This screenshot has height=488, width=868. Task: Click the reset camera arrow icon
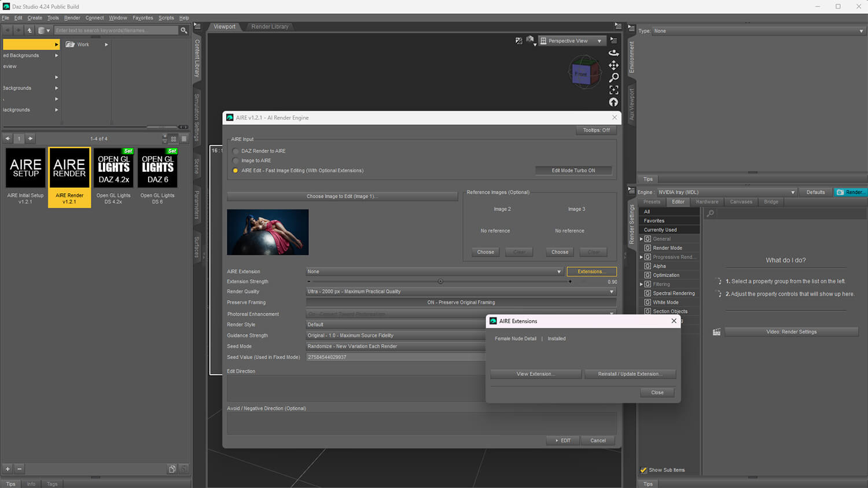pos(614,102)
